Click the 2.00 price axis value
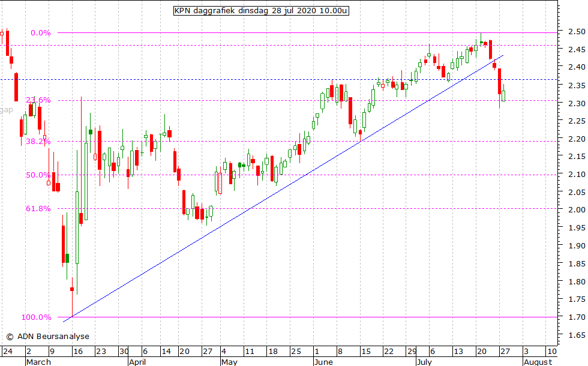Viewport: 588px width, 366px height. click(577, 209)
